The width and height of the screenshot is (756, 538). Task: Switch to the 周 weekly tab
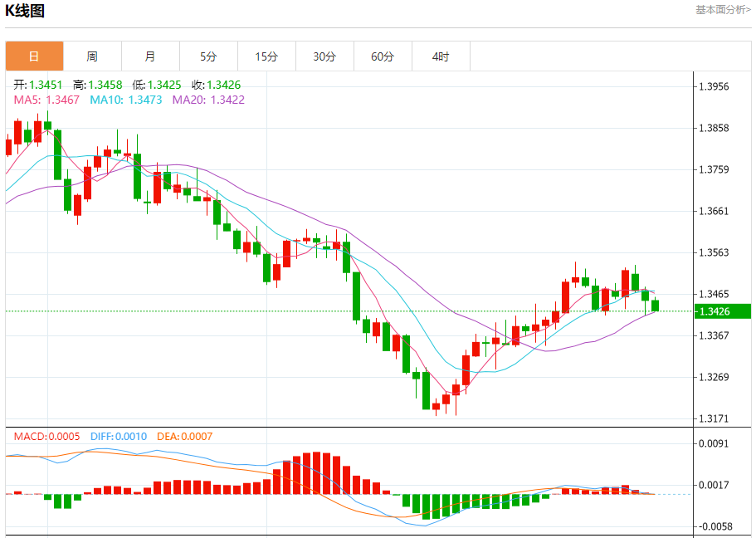[x=92, y=56]
